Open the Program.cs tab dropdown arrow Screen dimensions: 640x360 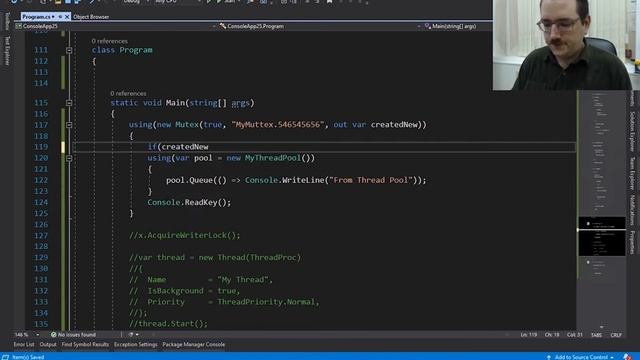[x=53, y=17]
